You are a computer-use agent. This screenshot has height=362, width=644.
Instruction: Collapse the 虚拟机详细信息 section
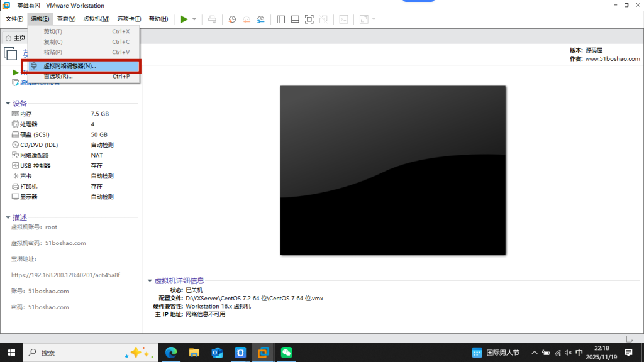click(150, 281)
